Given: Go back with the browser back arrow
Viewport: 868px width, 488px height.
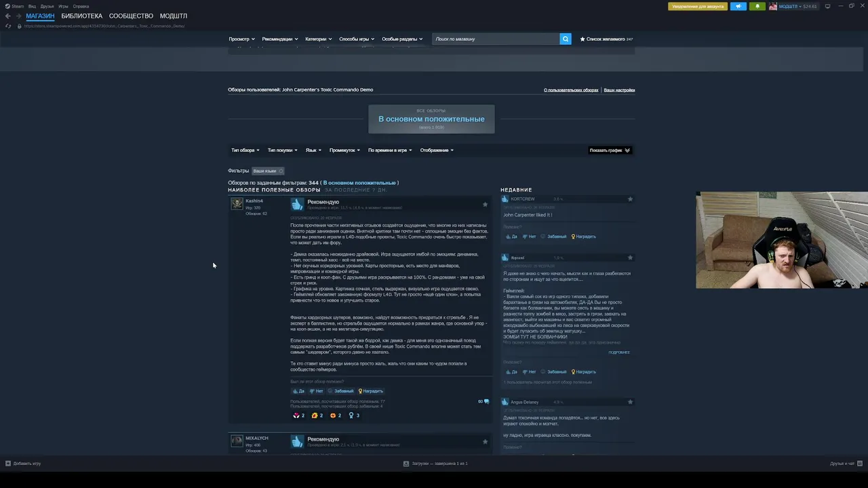Looking at the screenshot, I should tap(8, 16).
